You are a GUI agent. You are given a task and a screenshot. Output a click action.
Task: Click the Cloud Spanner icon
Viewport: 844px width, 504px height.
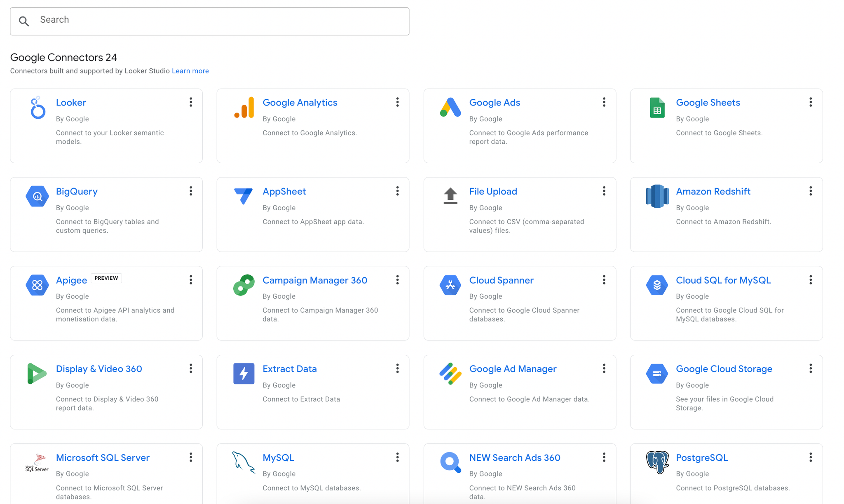click(x=450, y=285)
